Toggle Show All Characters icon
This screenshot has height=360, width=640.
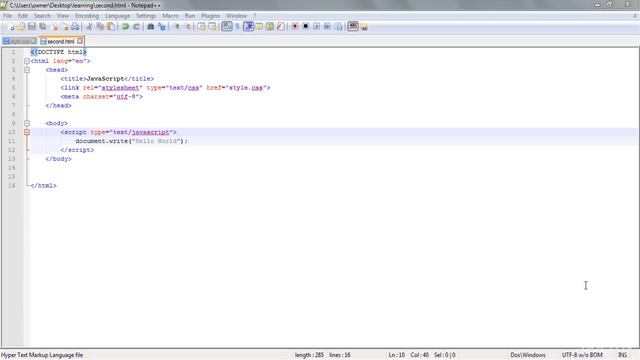[x=238, y=27]
